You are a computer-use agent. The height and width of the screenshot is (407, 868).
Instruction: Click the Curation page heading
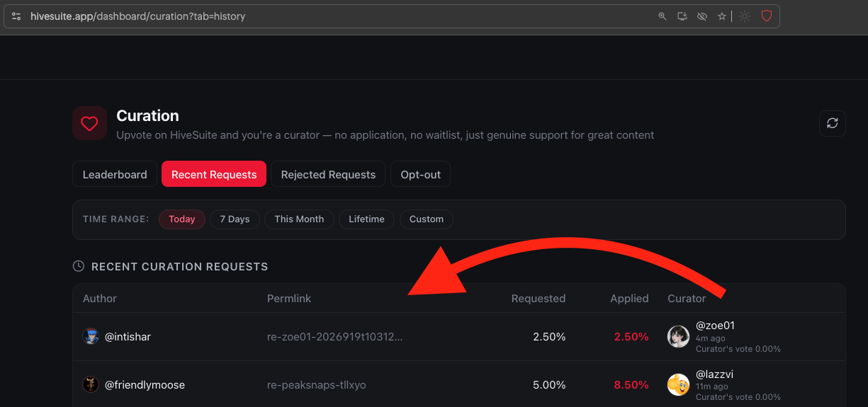(x=147, y=115)
